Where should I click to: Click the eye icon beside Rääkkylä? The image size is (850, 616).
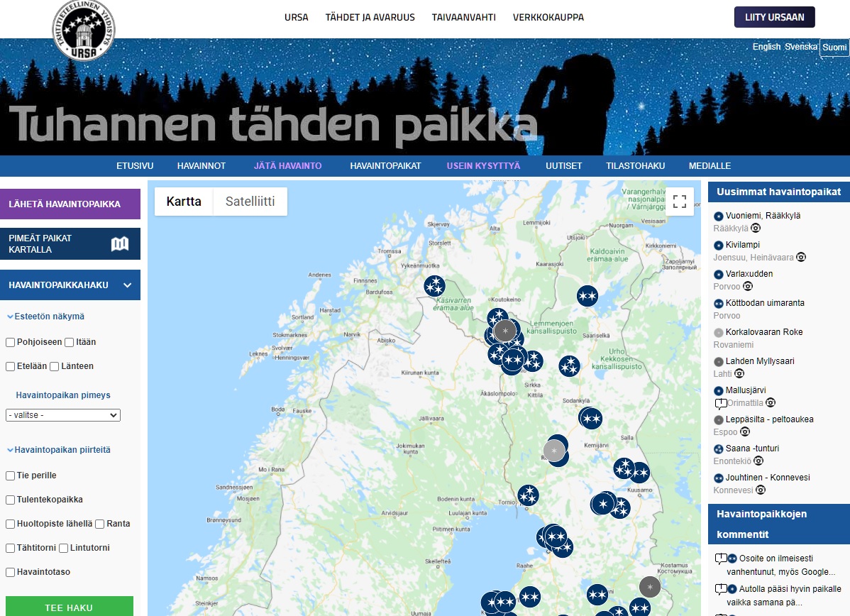tap(756, 229)
